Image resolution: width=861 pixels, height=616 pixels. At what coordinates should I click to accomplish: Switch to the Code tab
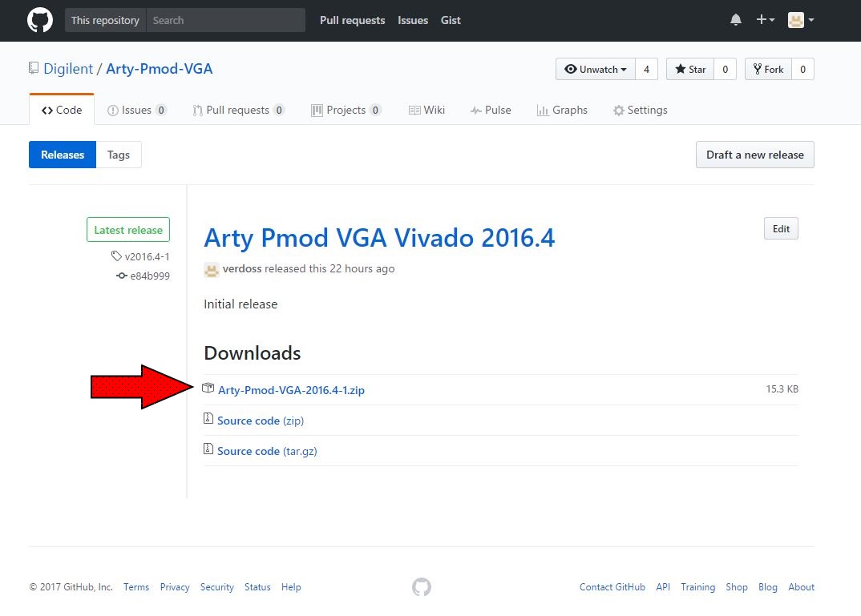[62, 110]
